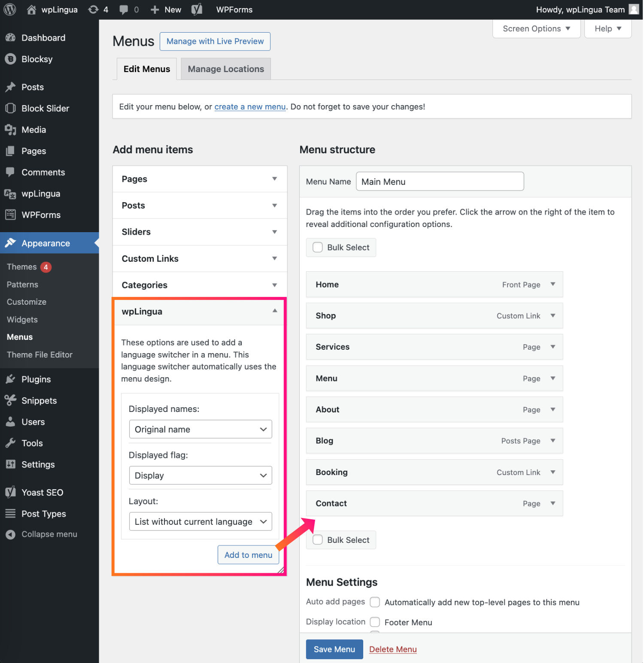Click the Post Types list icon
This screenshot has width=644, height=663.
[10, 514]
